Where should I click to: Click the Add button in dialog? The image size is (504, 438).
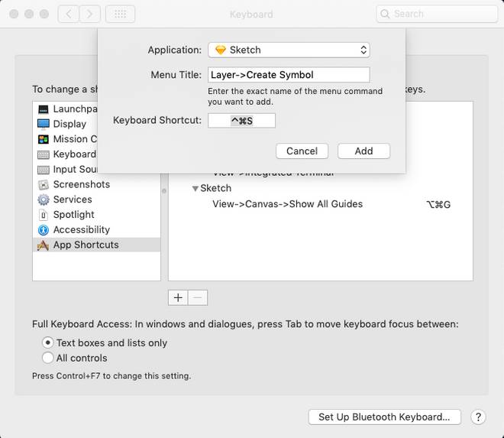point(363,151)
